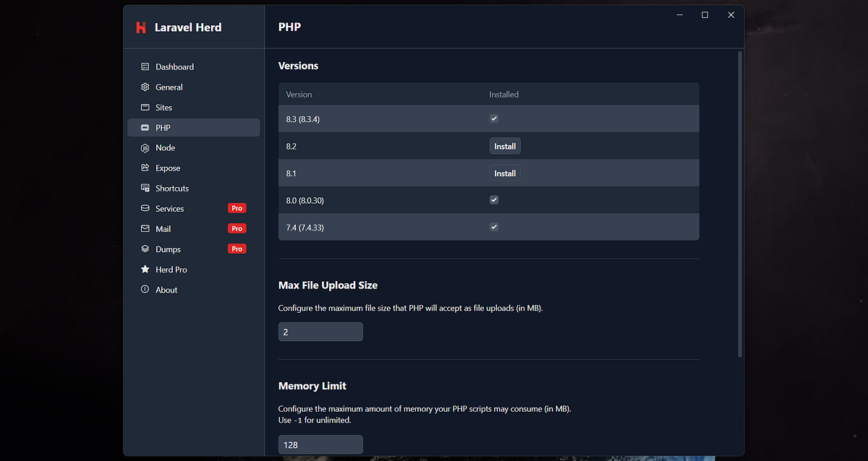
Task: Open the Node section icon
Action: pos(144,147)
